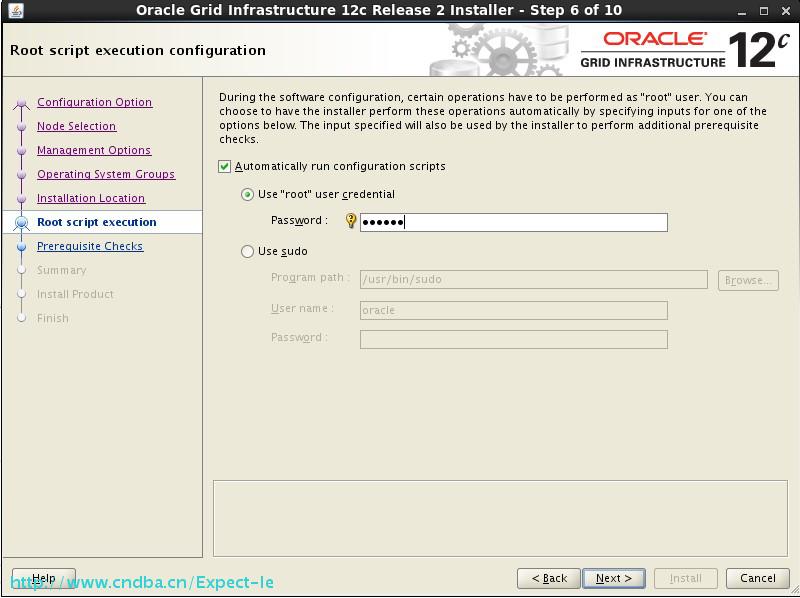Open the Node Selection step
The image size is (800, 598).
point(77,126)
